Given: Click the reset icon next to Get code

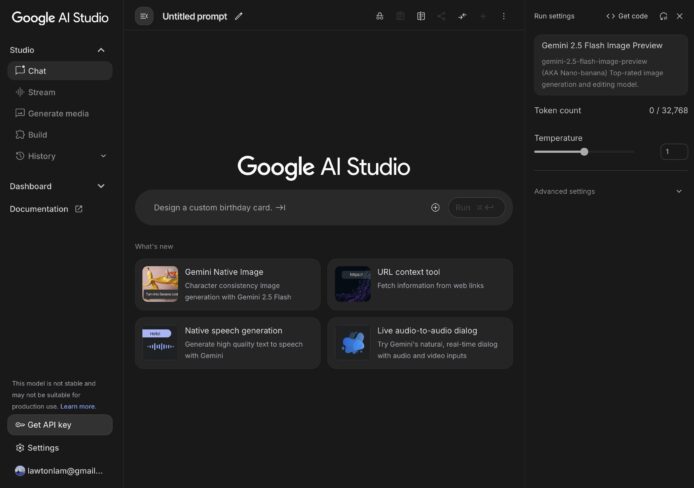Looking at the screenshot, I should click(x=663, y=16).
